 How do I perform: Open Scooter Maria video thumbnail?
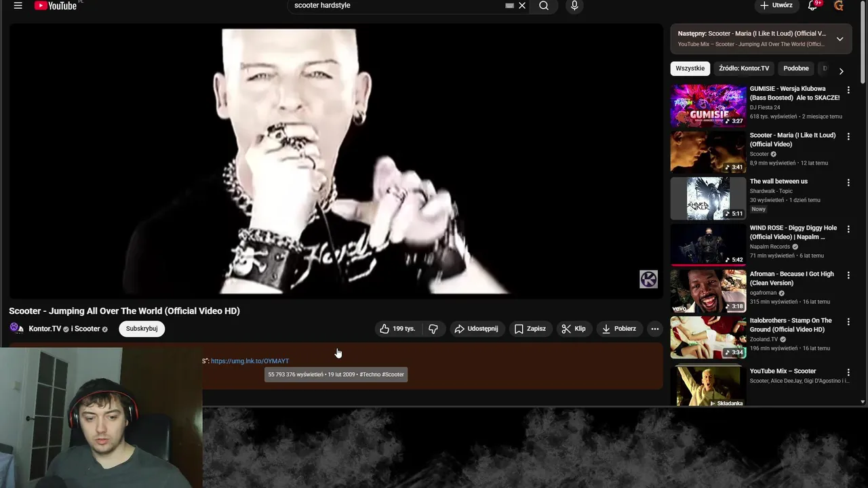pyautogui.click(x=708, y=152)
